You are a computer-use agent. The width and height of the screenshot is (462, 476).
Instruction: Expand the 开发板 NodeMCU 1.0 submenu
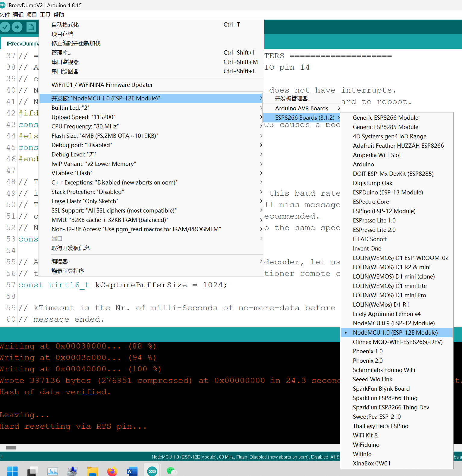(x=152, y=98)
